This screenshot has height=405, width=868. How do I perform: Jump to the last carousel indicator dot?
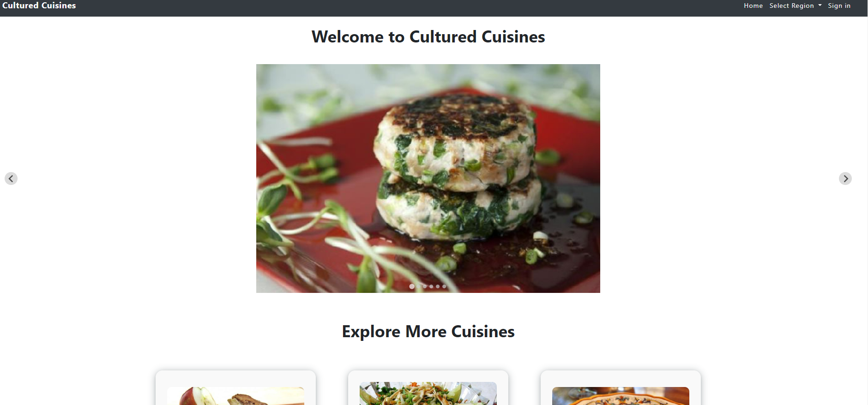coord(444,286)
